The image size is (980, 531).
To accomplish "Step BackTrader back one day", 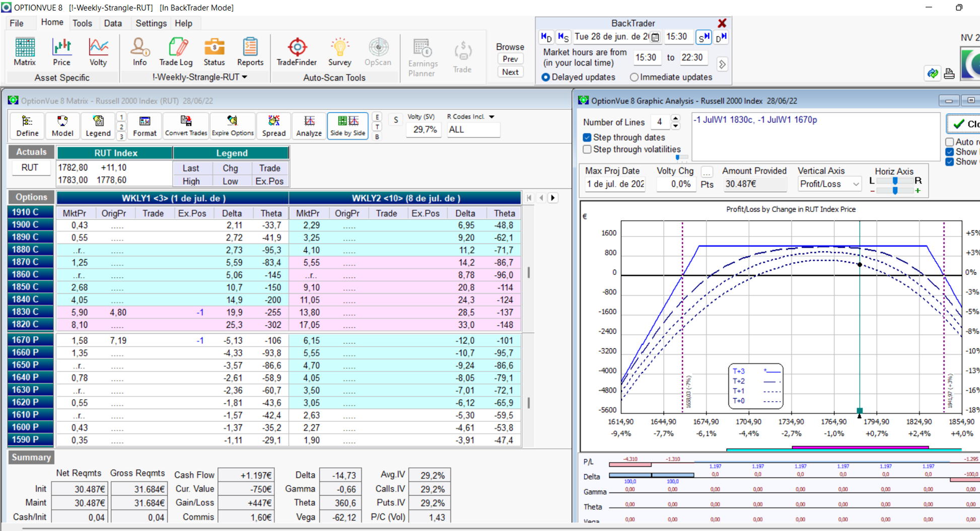I will pos(546,37).
